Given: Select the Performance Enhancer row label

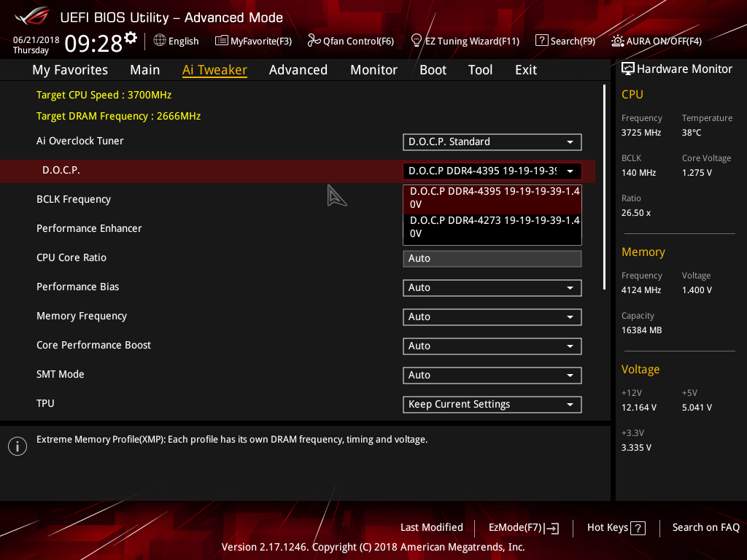Looking at the screenshot, I should click(x=89, y=228).
